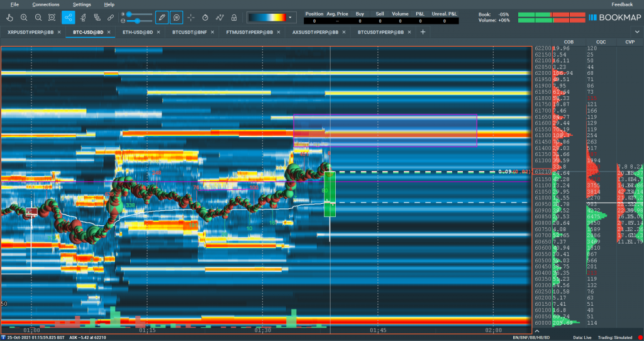Toggle the chat notes bubble button

176,18
